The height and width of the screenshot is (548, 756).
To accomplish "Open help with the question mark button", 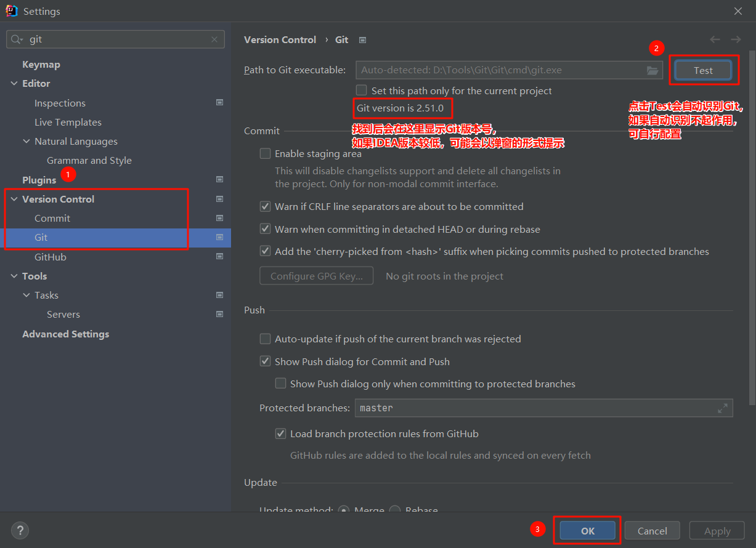I will 20,530.
